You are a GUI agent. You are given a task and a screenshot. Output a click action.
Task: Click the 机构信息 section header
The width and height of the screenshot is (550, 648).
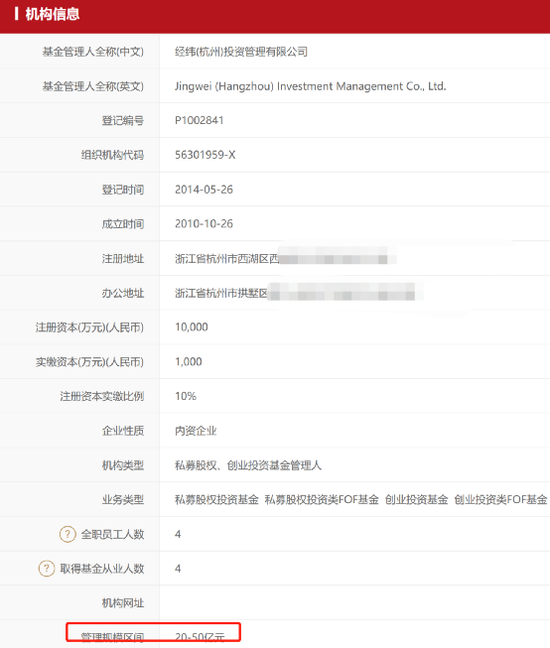tap(52, 14)
